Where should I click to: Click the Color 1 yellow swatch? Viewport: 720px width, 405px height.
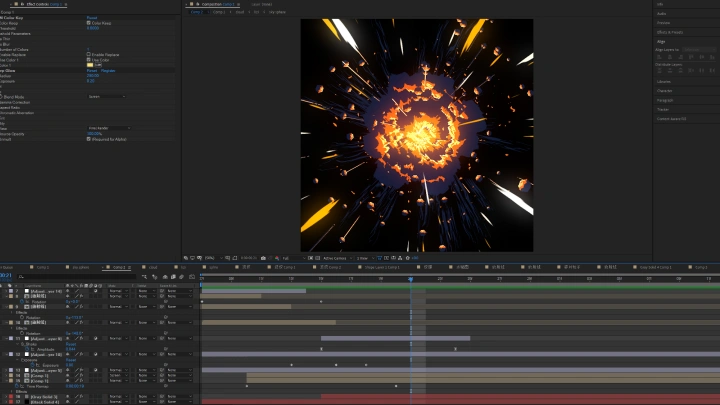coord(90,65)
